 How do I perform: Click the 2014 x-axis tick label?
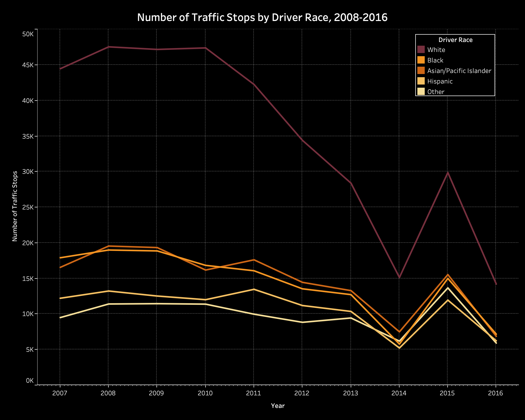click(x=399, y=393)
